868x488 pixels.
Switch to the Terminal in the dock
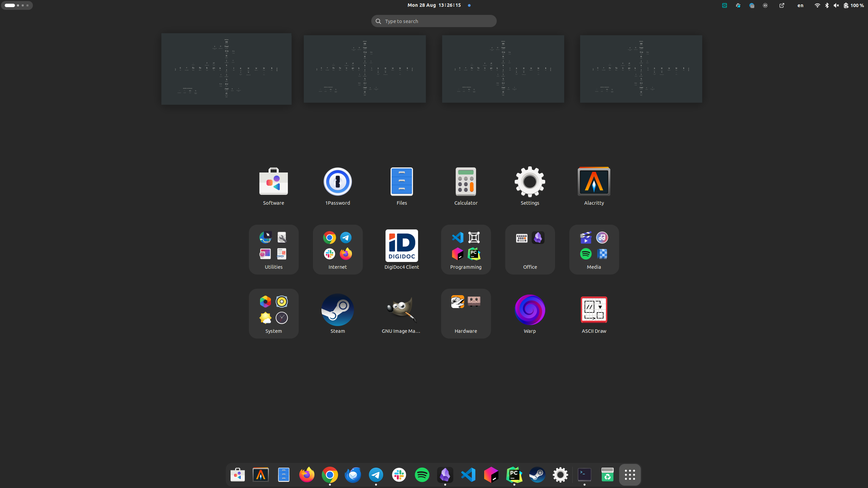[585, 474]
